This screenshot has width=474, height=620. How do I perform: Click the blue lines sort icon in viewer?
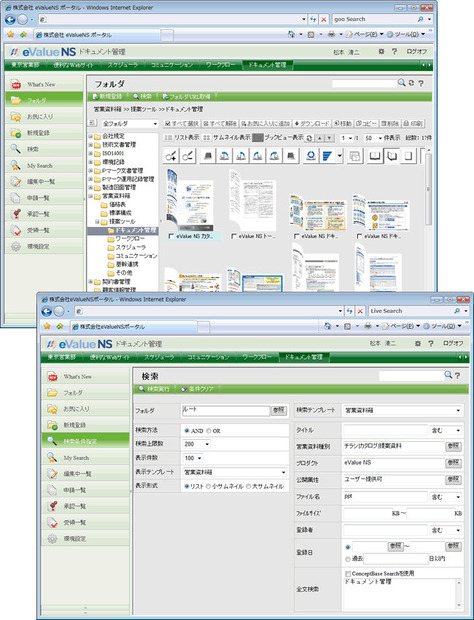click(x=327, y=156)
